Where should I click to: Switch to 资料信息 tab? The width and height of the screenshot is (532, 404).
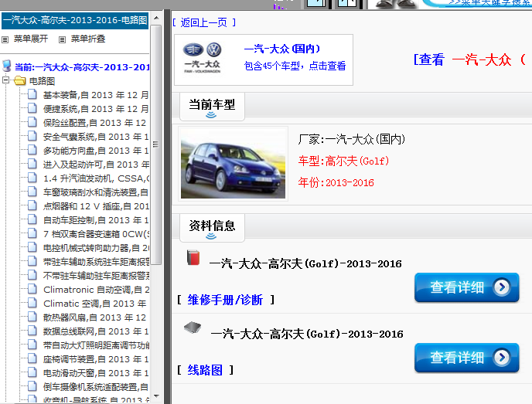pos(212,227)
